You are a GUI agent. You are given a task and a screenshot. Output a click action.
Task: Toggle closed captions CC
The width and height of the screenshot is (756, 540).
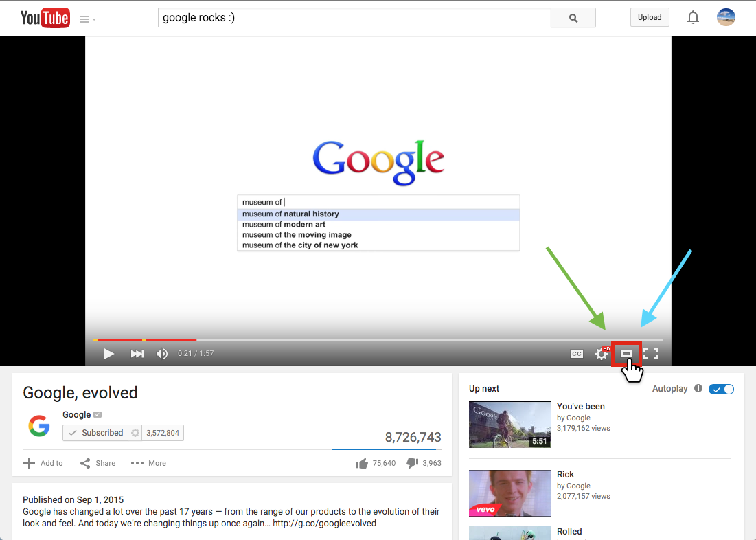click(x=577, y=354)
